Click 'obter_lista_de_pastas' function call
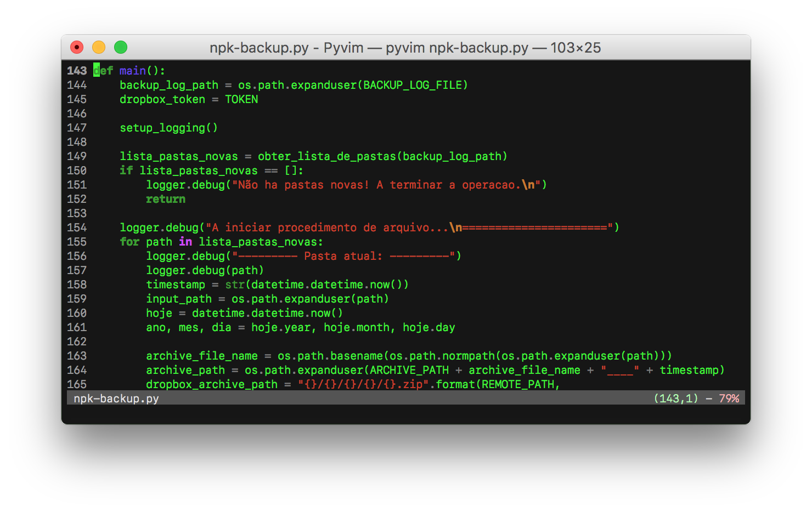The image size is (812, 512). pos(327,156)
